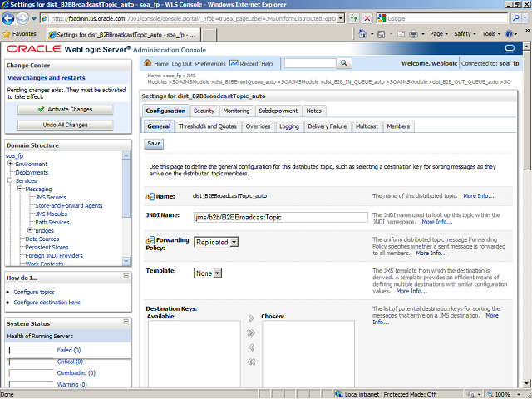The image size is (532, 399).
Task: Open the Thresholds and Quotas tab
Action: click(x=209, y=126)
